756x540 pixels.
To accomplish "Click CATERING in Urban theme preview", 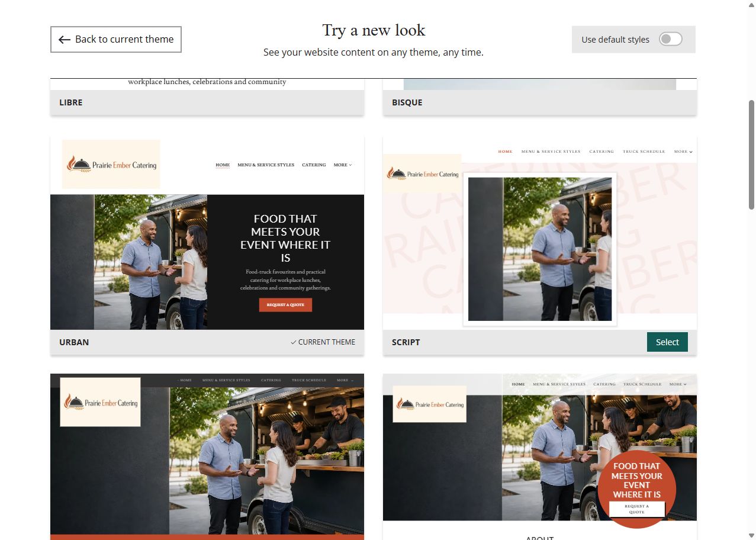I will [x=314, y=165].
